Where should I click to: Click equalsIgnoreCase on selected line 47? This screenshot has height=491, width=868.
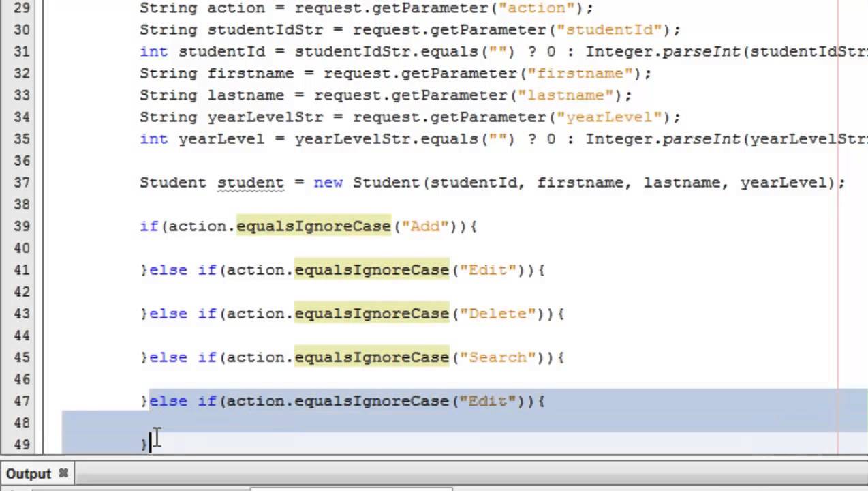372,401
